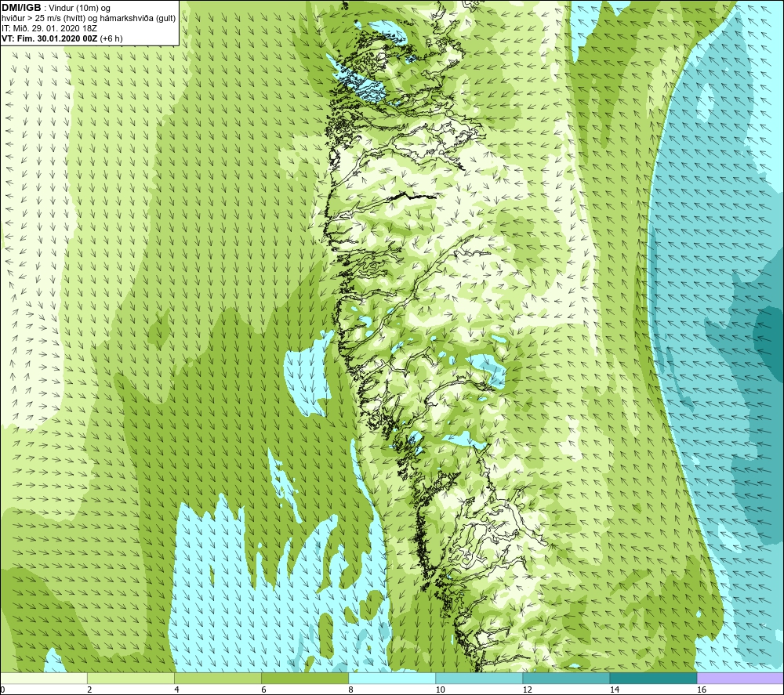Pick the 2–4 light green legend swatch
This screenshot has height=695, width=784.
[x=131, y=678]
